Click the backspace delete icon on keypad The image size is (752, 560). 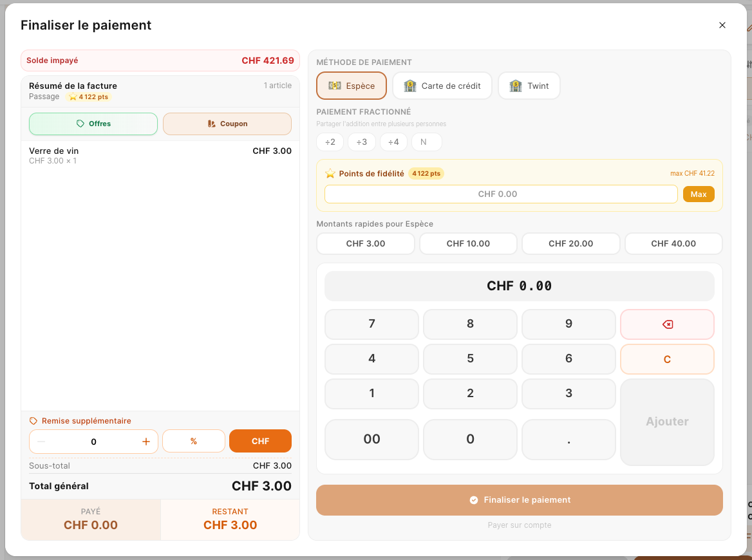pyautogui.click(x=667, y=324)
